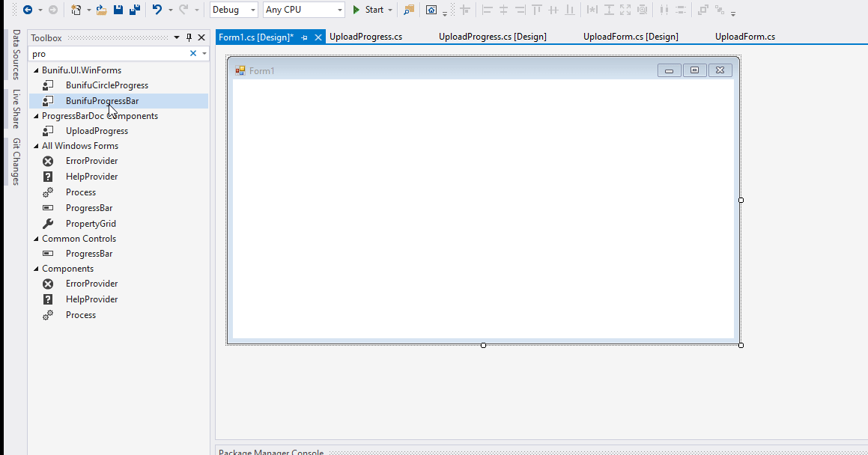The width and height of the screenshot is (868, 455).
Task: Click the Align Rights icon
Action: click(521, 10)
